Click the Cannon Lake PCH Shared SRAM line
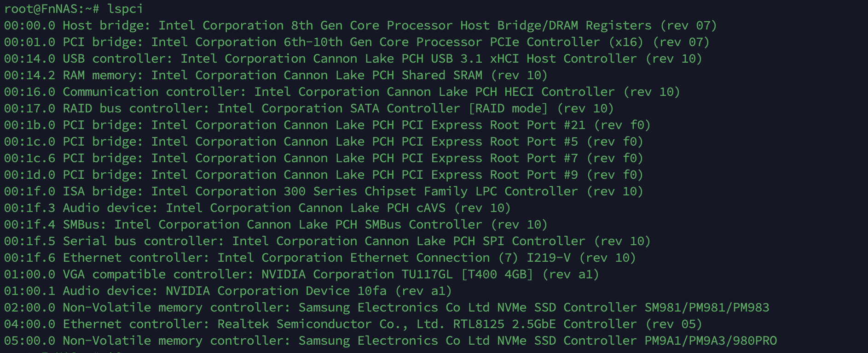The image size is (868, 353). 275,75
